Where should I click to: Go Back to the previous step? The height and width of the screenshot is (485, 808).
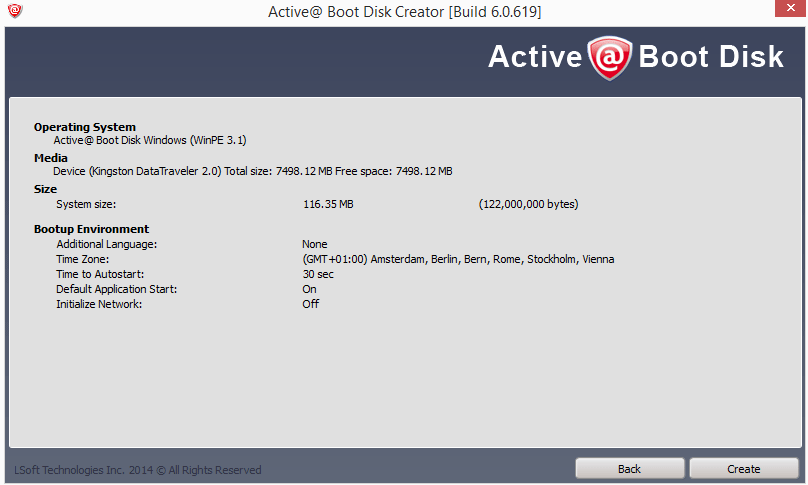(630, 469)
